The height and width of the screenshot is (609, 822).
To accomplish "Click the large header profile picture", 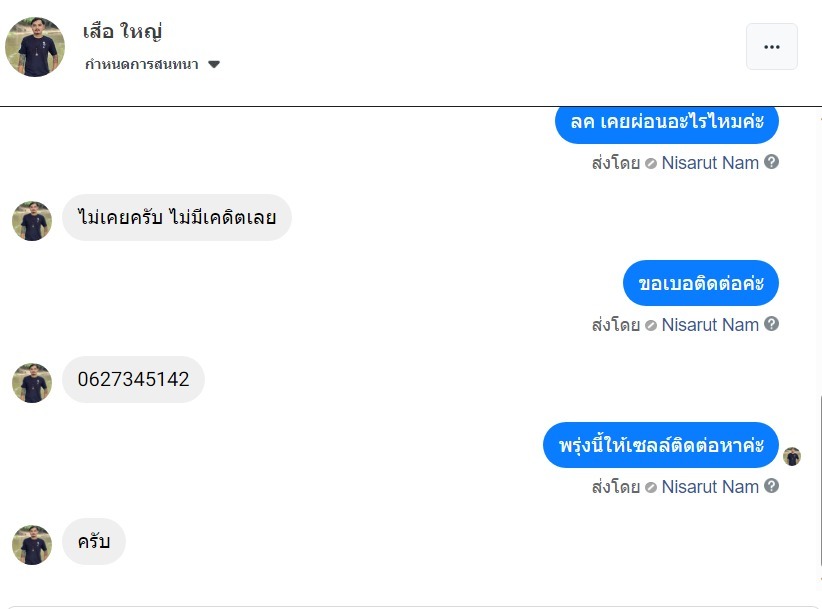I will (x=35, y=47).
